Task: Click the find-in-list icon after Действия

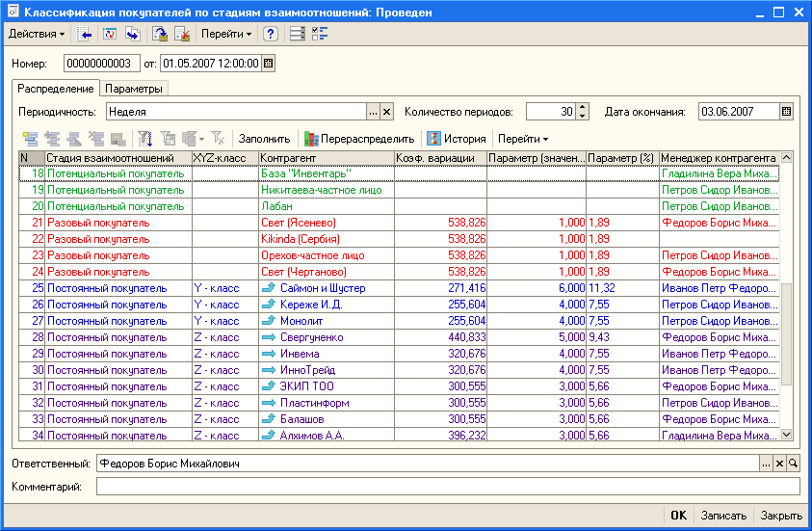Action: click(84, 34)
